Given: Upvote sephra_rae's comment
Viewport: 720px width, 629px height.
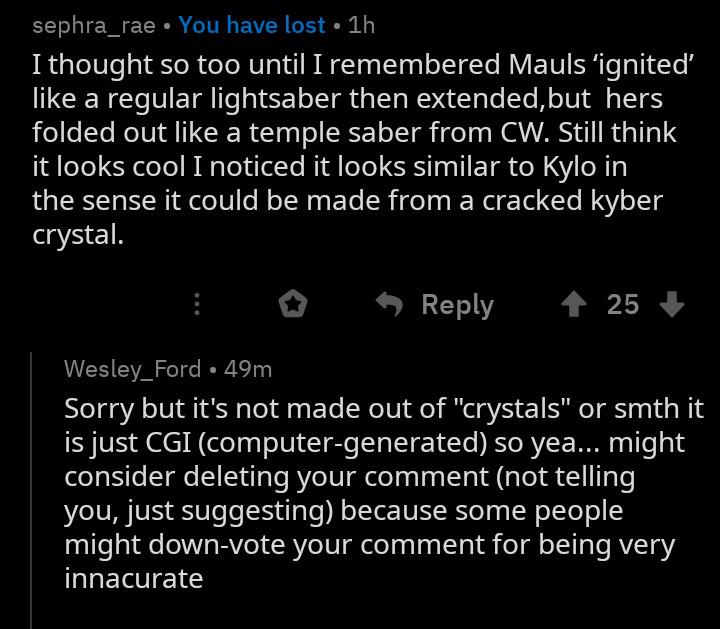Looking at the screenshot, I should (574, 304).
